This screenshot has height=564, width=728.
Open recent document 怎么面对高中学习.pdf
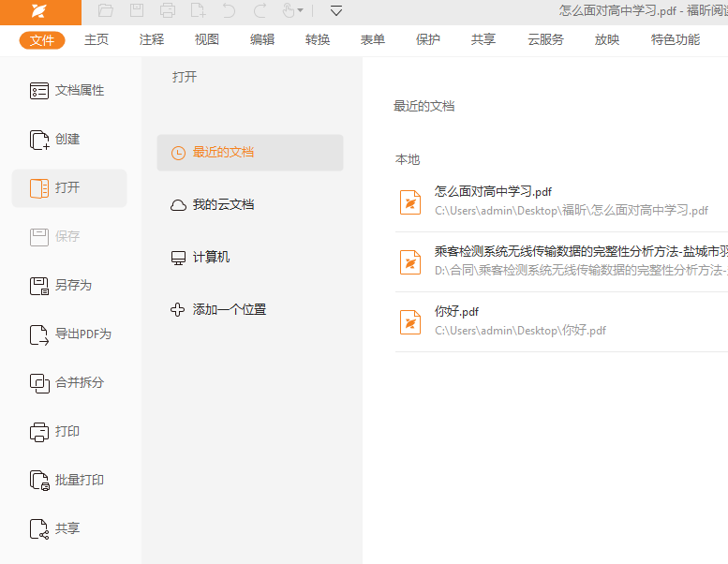click(x=493, y=192)
